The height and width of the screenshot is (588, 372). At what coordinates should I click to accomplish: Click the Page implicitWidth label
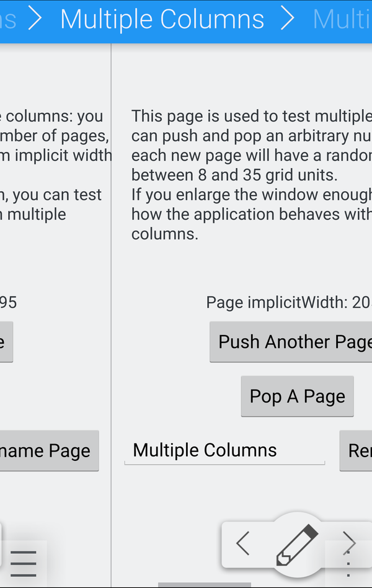(288, 303)
